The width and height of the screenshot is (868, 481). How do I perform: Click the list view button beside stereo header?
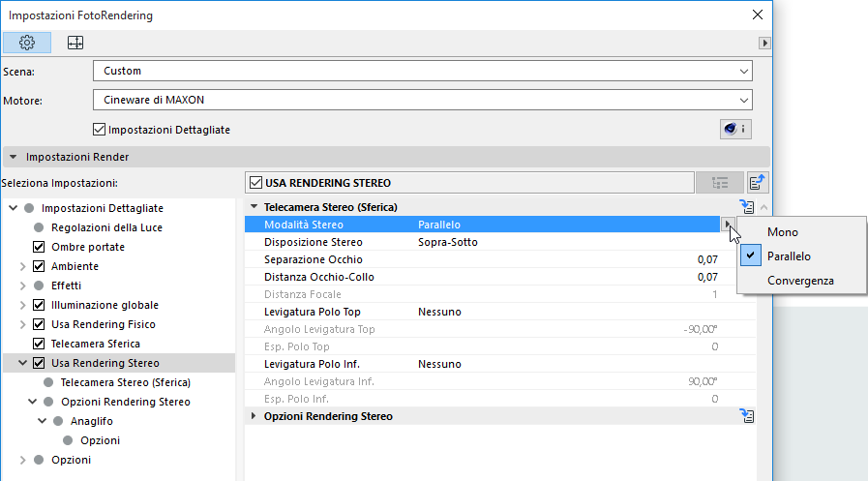[x=719, y=183]
